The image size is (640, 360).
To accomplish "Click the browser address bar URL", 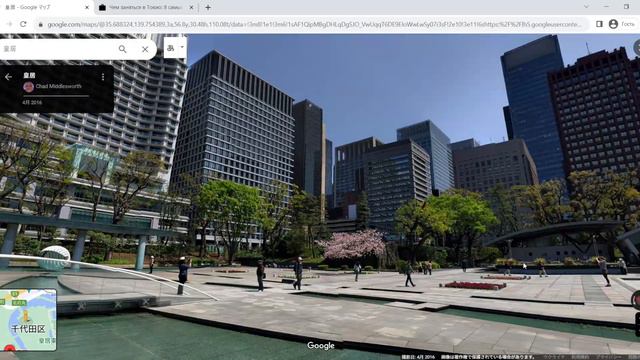I will click(314, 24).
